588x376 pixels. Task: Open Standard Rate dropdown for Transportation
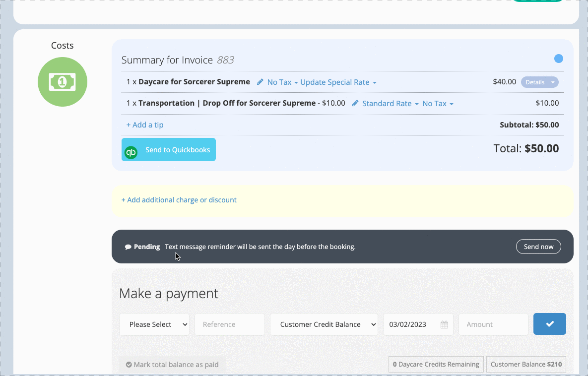click(390, 104)
